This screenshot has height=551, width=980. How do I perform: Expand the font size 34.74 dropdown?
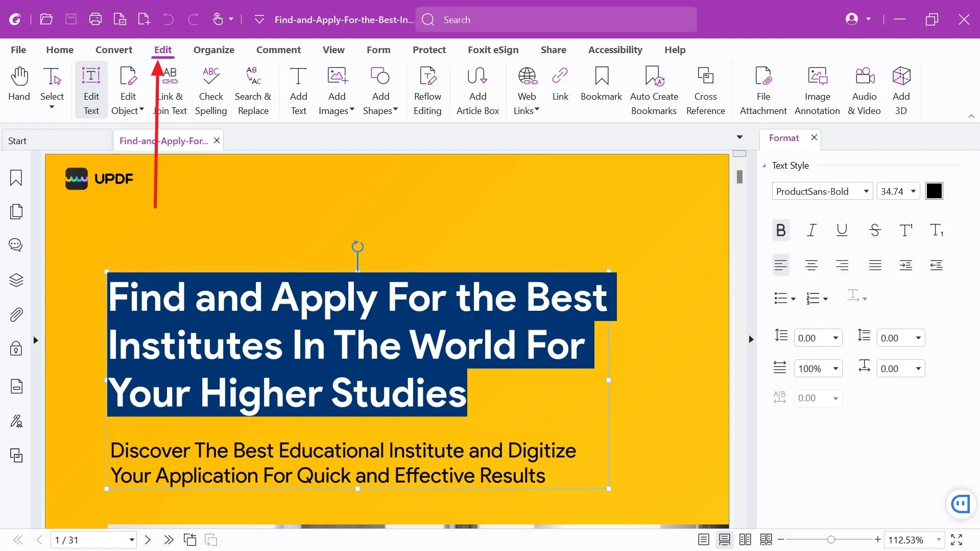[x=913, y=191]
